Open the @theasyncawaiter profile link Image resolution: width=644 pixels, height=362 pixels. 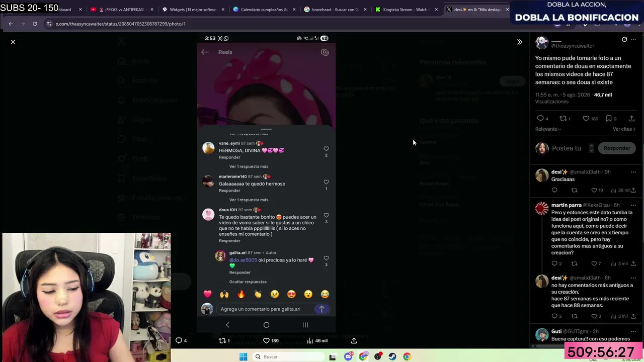(573, 46)
